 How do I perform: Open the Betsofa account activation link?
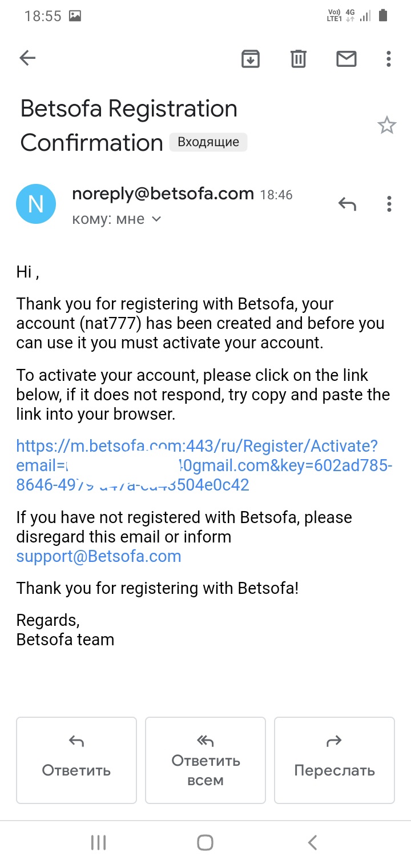197,446
